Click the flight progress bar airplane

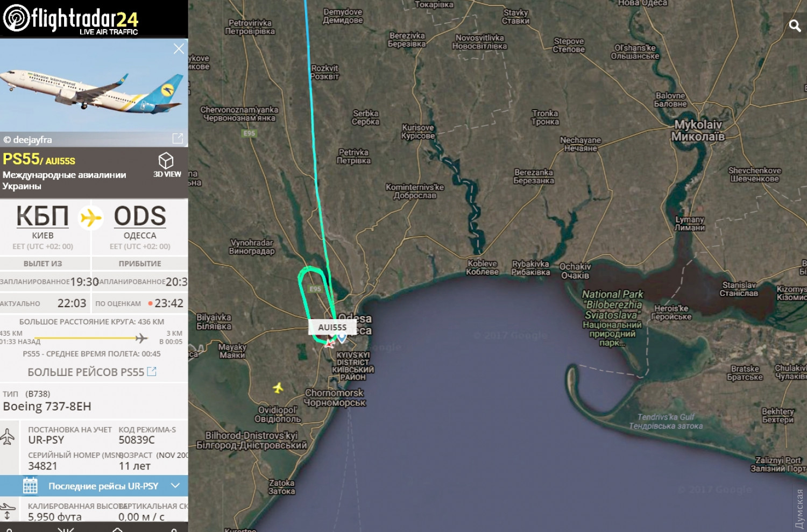pyautogui.click(x=141, y=338)
